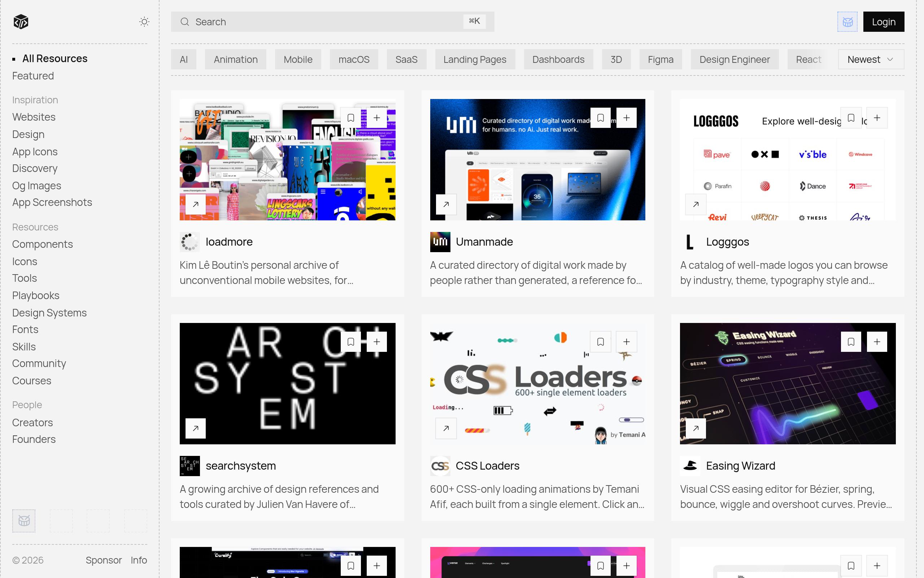Viewport: 924px width, 578px height.
Task: Click the plus icon on Easing Wizard card
Action: 877,342
